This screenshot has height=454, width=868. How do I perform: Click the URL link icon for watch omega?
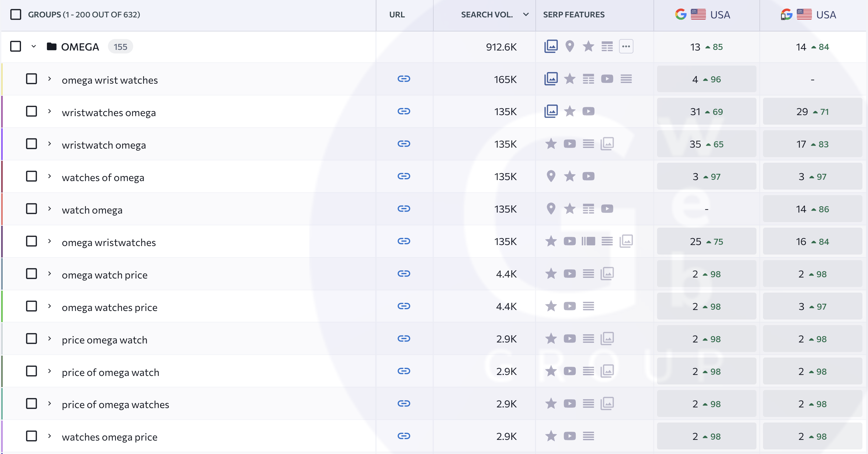tap(403, 209)
